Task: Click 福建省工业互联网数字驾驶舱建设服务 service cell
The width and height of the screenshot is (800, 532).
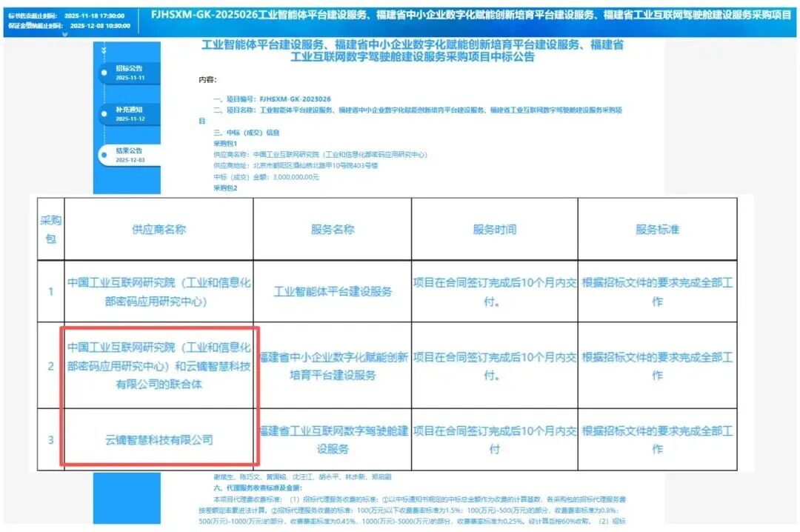Action: (332, 439)
